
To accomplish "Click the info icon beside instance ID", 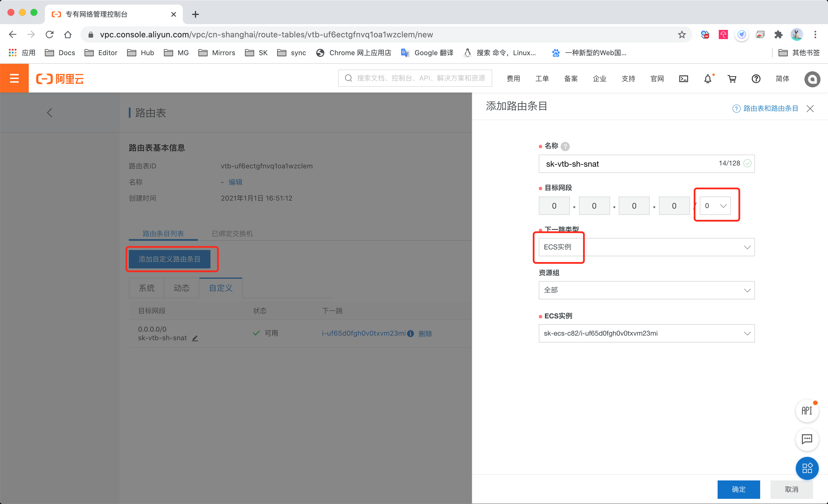I will pos(411,333).
